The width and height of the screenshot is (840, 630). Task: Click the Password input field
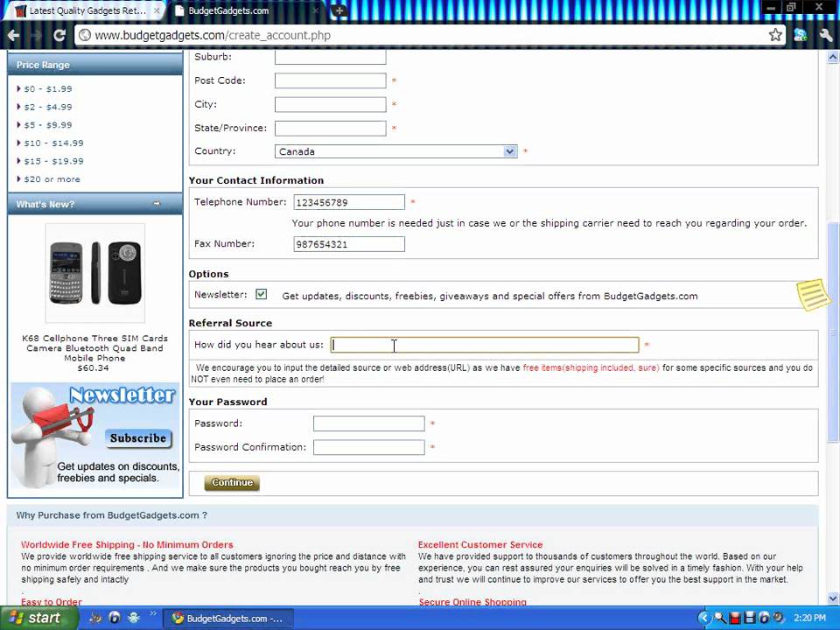pos(369,423)
